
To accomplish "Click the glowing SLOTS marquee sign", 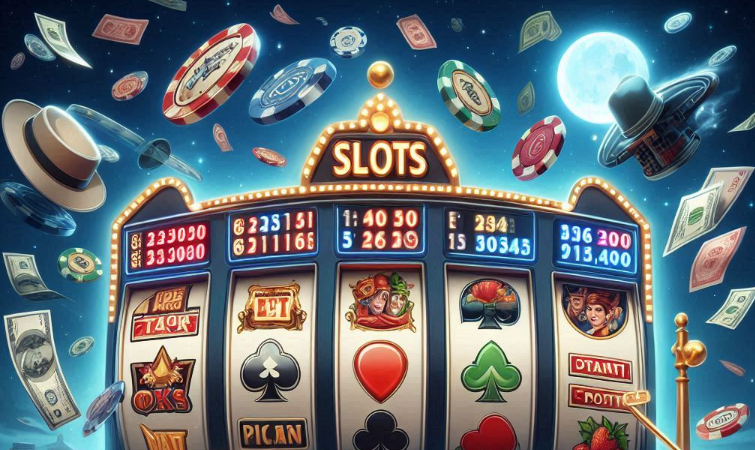I will click(x=380, y=159).
